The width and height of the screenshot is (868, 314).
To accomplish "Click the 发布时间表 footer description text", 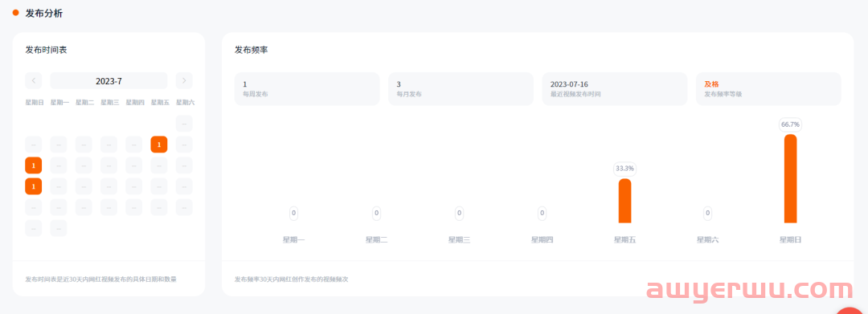I will point(100,279).
